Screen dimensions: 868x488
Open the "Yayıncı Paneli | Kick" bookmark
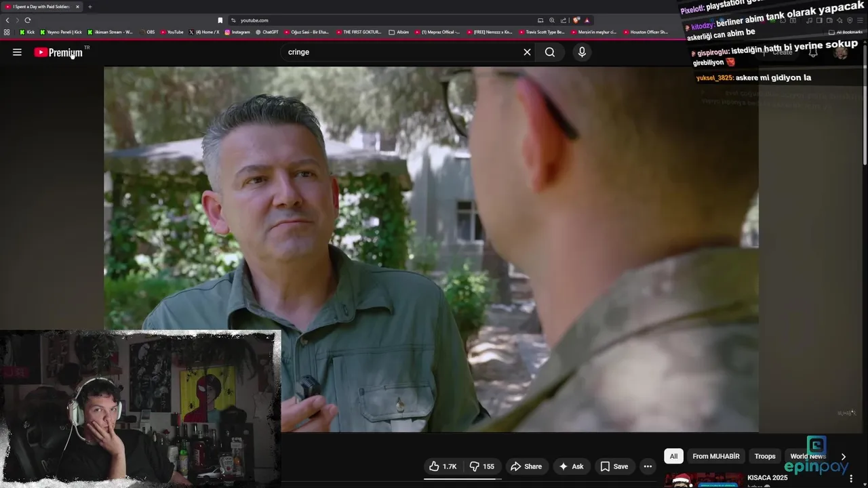pyautogui.click(x=61, y=32)
